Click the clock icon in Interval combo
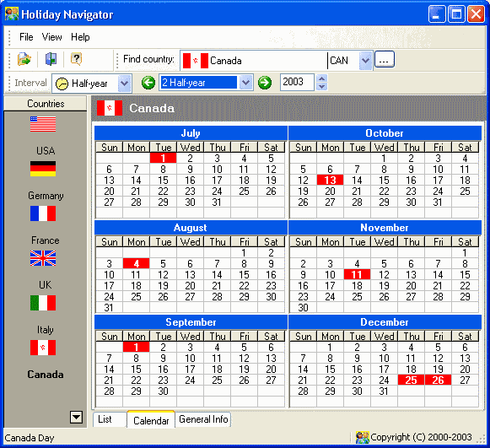 62,84
